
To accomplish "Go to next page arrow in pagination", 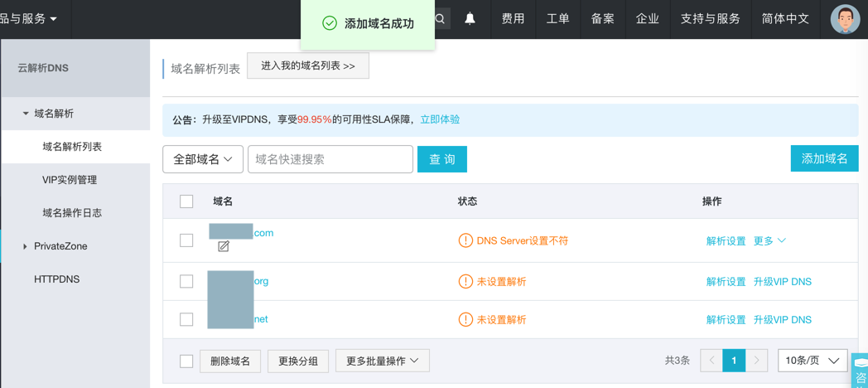I will coord(756,361).
